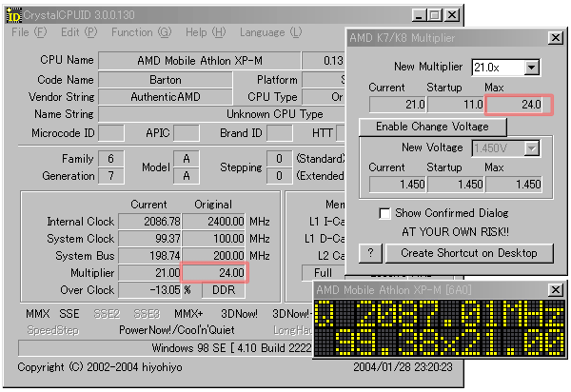
Task: Maximize the CrystalCPUID window
Action: click(x=435, y=15)
